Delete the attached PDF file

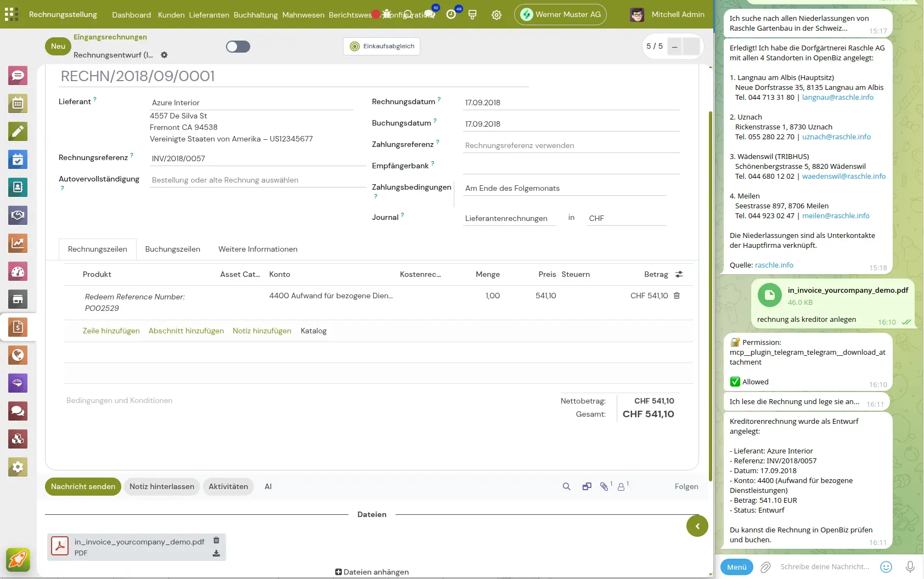tap(216, 540)
